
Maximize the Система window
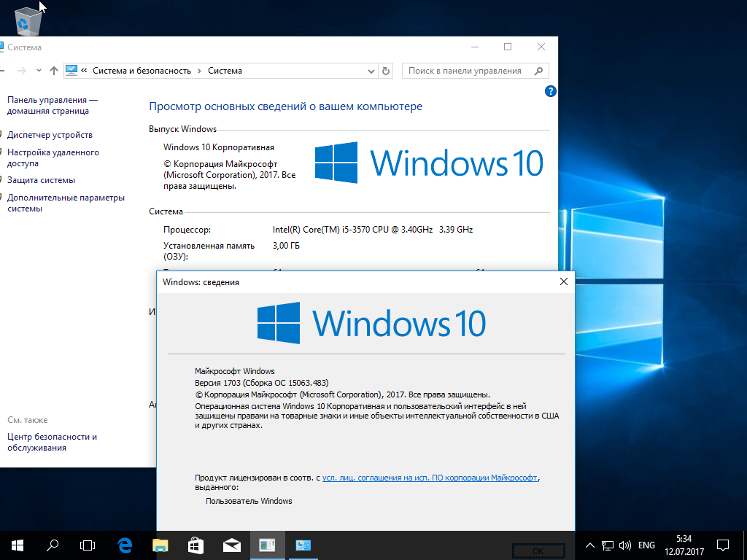coord(508,47)
